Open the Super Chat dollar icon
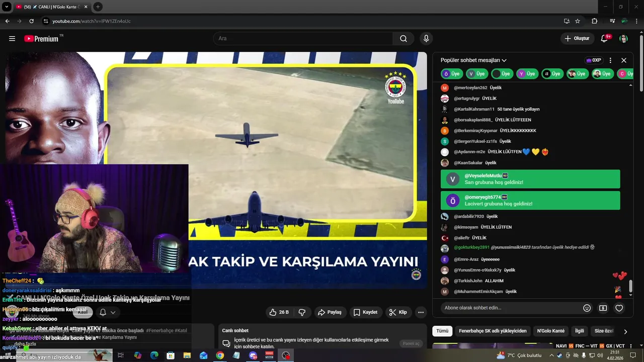 603,308
